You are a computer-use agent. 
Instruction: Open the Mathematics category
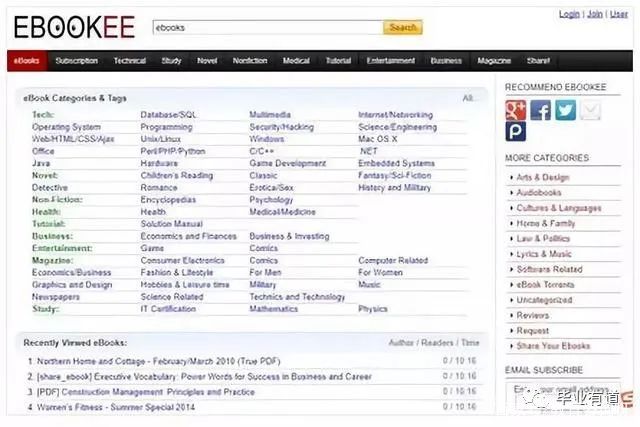pyautogui.click(x=273, y=309)
